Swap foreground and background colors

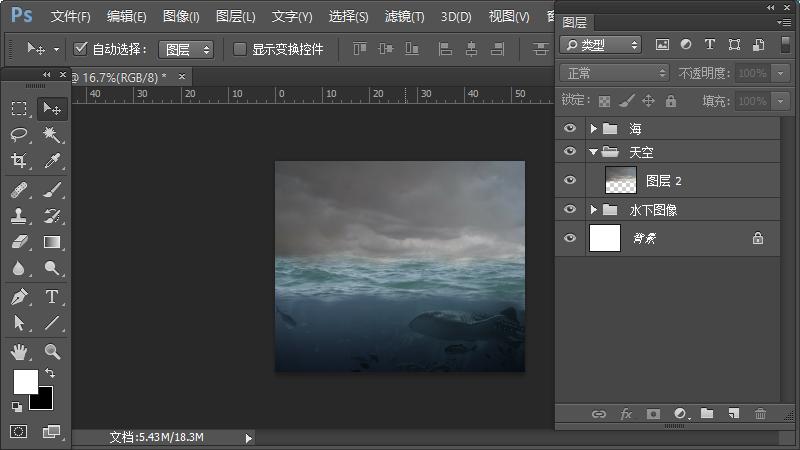(x=50, y=372)
